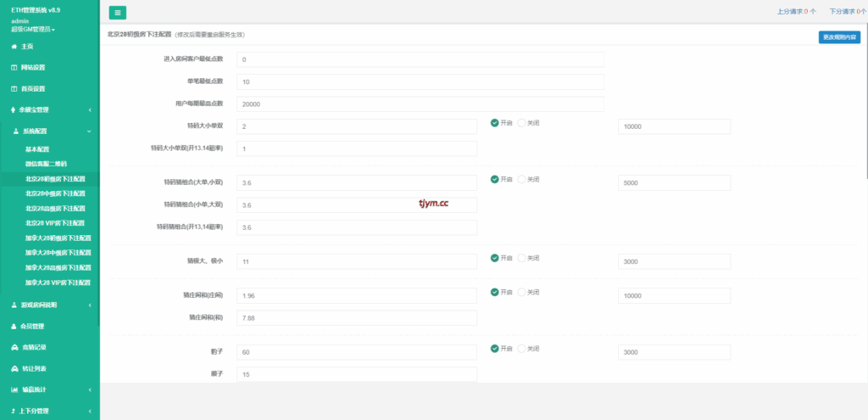Open 北京28 VIP房下注配置 menu item
Image resolution: width=868 pixels, height=420 pixels.
(55, 222)
